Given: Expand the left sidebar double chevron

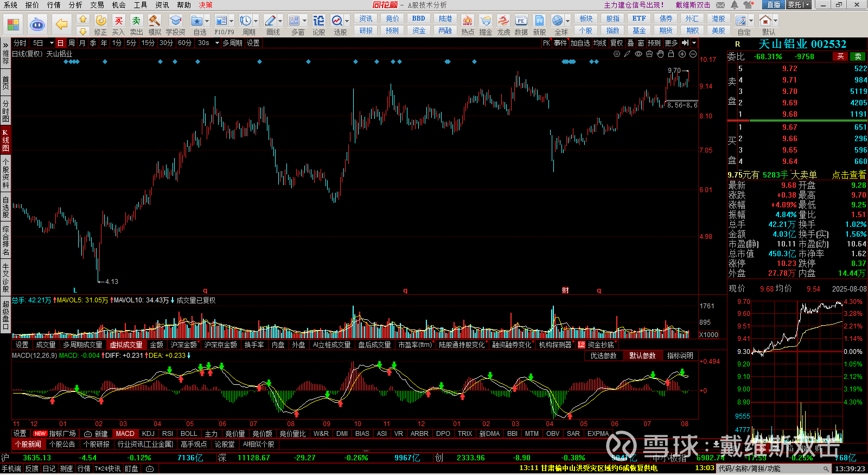Looking at the screenshot, I should pos(5,45).
